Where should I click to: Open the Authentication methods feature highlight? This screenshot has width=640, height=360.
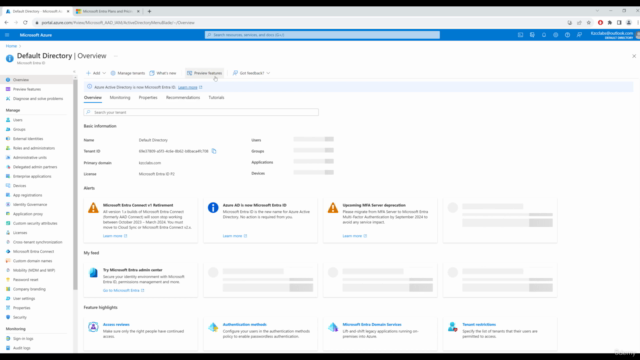(x=244, y=324)
